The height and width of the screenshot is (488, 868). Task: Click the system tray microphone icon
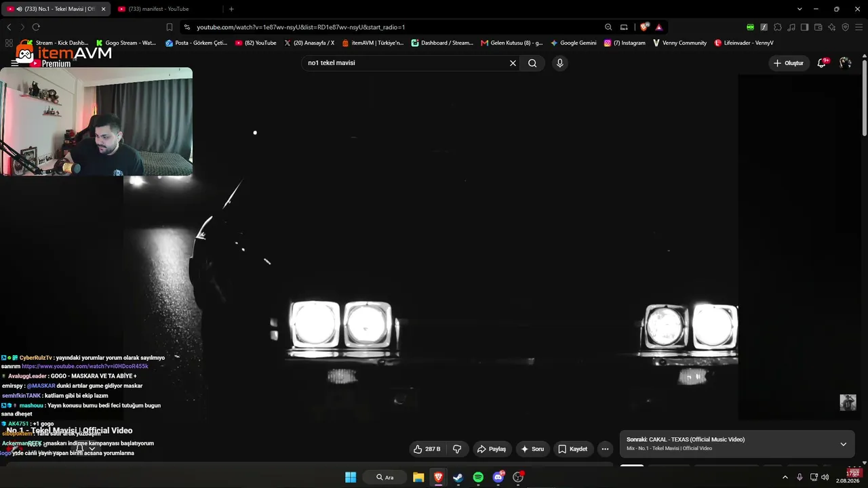pos(800,477)
